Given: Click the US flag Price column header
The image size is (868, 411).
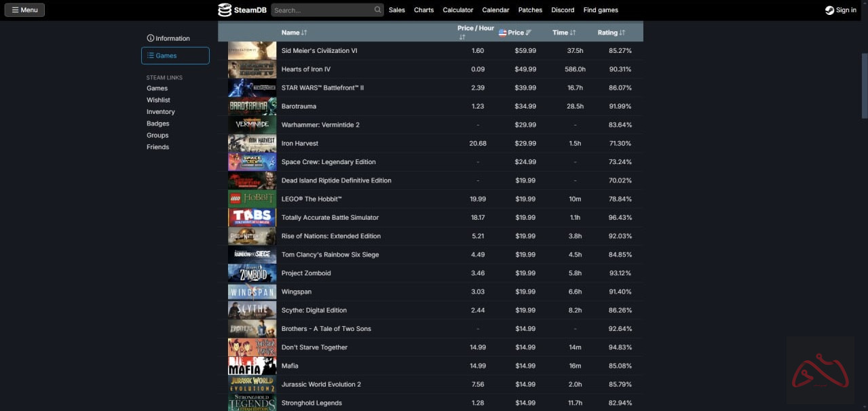Looking at the screenshot, I should click(515, 33).
